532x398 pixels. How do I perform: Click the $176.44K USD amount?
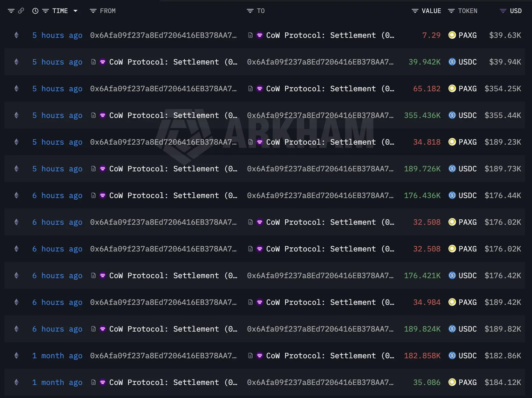[x=503, y=196]
